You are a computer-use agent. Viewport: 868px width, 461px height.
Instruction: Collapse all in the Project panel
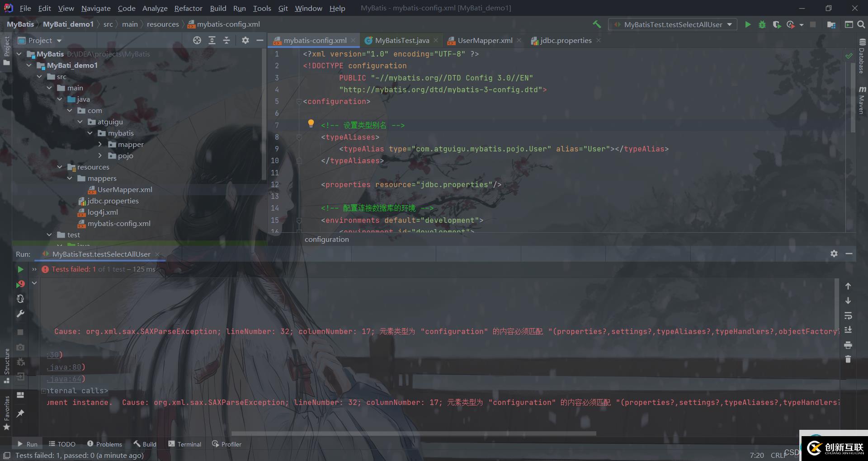point(226,40)
